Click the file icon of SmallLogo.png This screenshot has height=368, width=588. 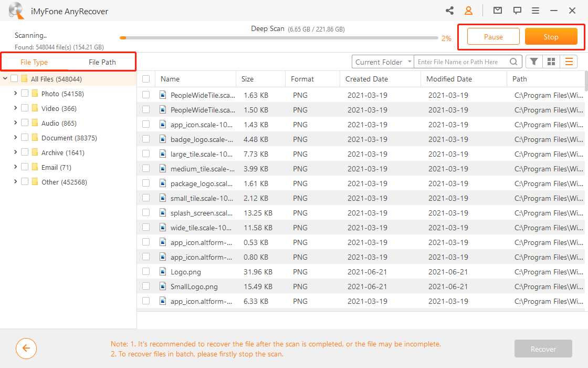(163, 286)
